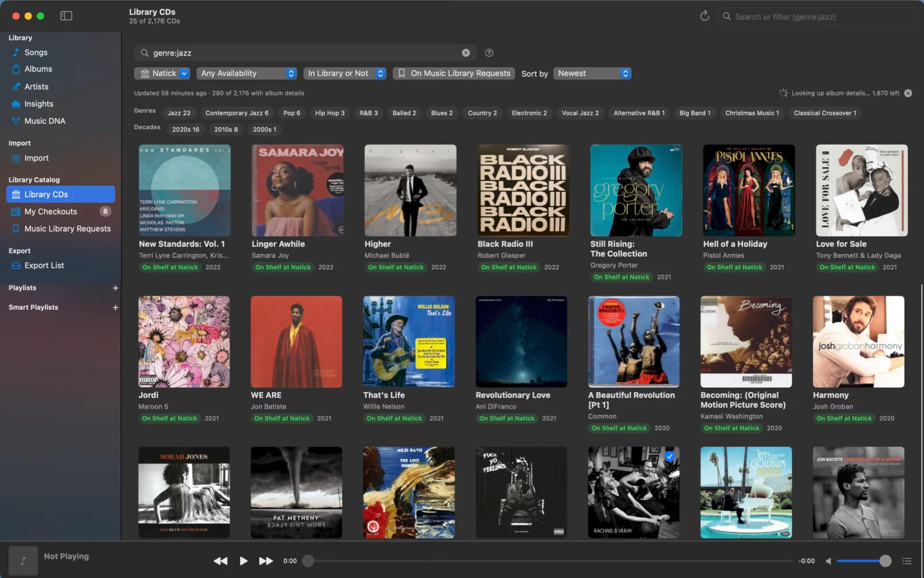
Task: Click On Shelf at Natick under Linger Awhile
Action: pos(283,267)
